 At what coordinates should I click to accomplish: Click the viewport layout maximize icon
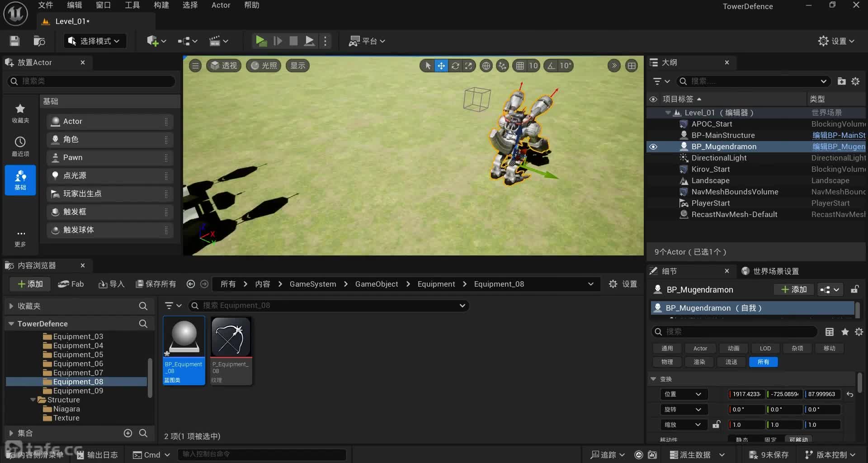tap(632, 66)
